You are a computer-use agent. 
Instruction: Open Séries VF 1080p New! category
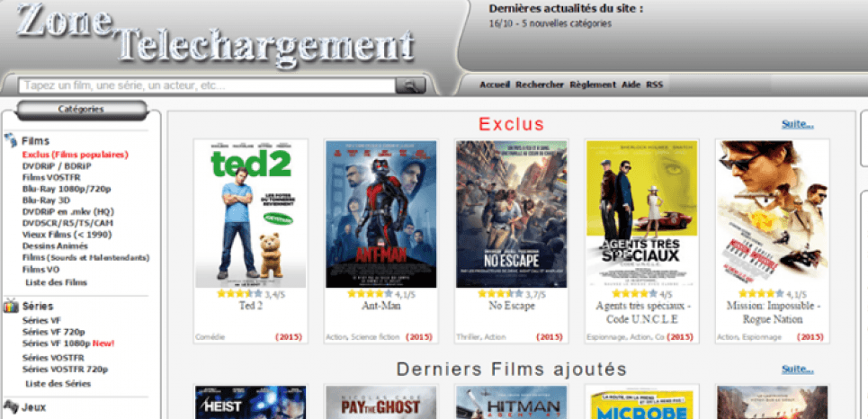pos(68,343)
